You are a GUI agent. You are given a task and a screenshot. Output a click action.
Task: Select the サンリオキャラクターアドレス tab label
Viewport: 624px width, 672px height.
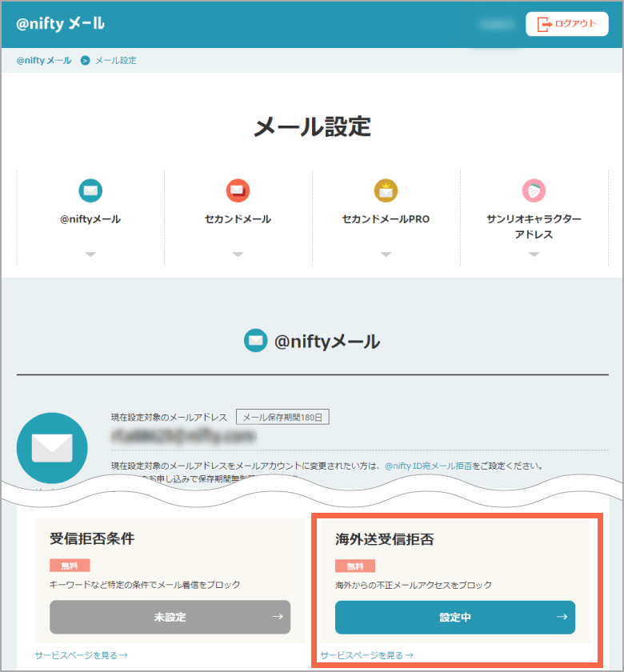coord(534,226)
